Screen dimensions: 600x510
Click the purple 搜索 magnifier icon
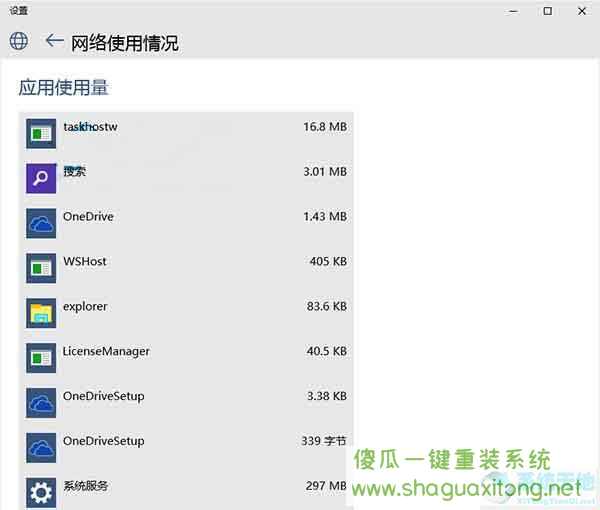[x=41, y=178]
